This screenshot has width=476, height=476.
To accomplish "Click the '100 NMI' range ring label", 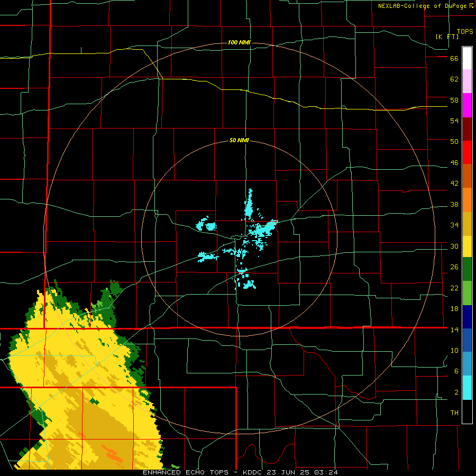I will (239, 42).
